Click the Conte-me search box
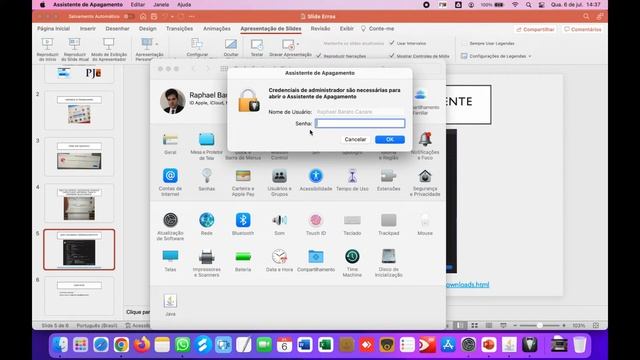 378,29
